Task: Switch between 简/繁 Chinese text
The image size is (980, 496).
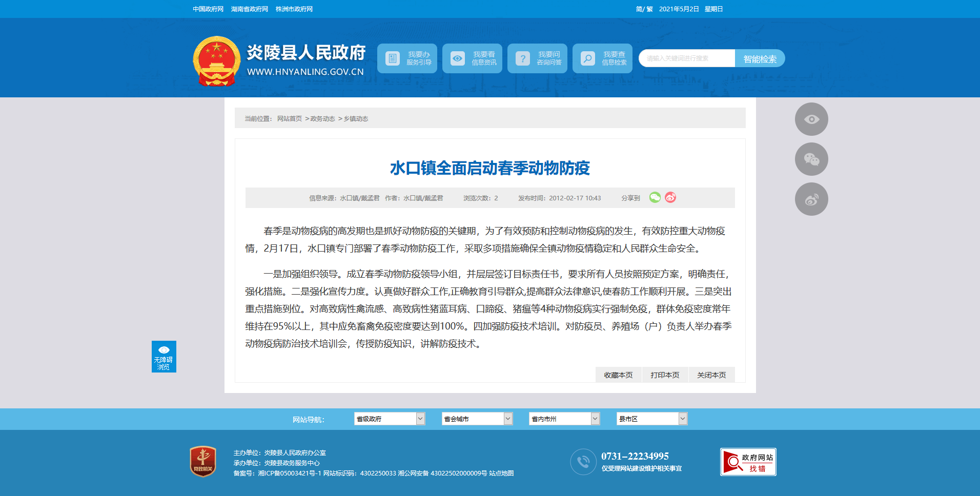Action: tap(644, 9)
